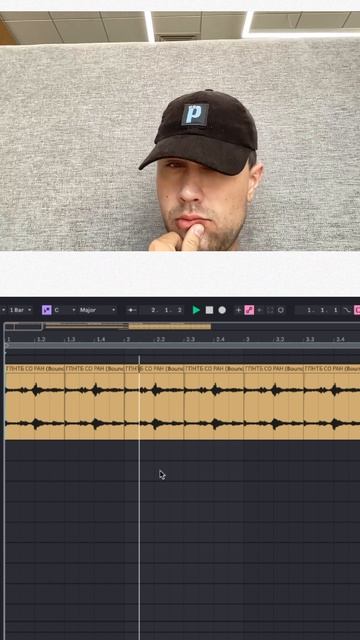Click the arrangement overview bar's highlighted region
This screenshot has width=360, height=640.
pyautogui.click(x=169, y=327)
